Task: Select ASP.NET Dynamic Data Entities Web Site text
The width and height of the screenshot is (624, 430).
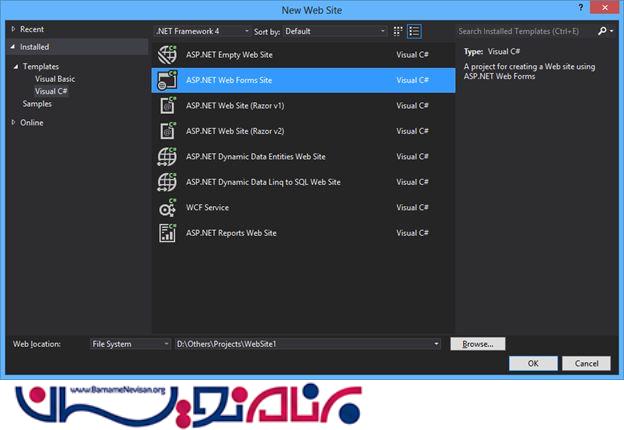Action: click(255, 156)
